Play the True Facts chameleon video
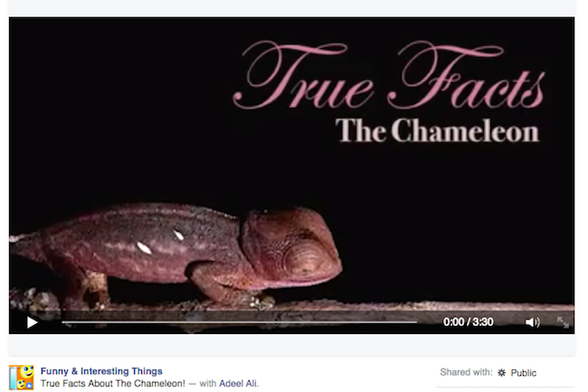This screenshot has width=588, height=392. [33, 322]
